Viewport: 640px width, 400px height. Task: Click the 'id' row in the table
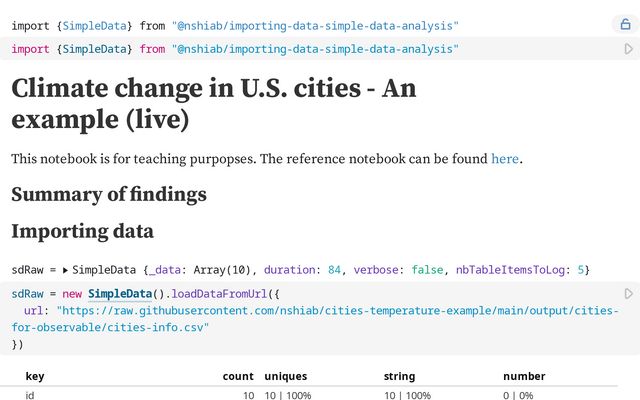tap(30, 395)
